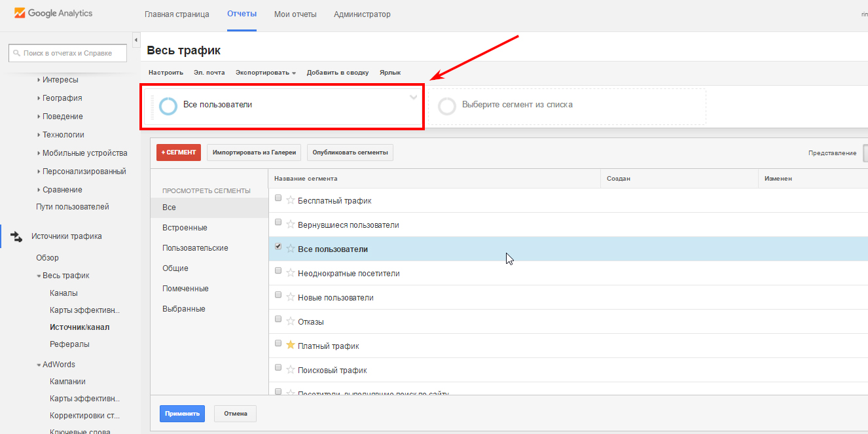The height and width of the screenshot is (434, 868).
Task: Open Обзор under Источники трафика
Action: click(47, 258)
